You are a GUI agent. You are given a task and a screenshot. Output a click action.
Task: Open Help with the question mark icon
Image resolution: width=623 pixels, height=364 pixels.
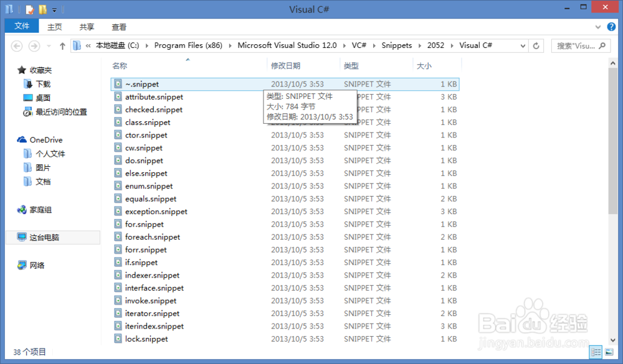pos(612,27)
